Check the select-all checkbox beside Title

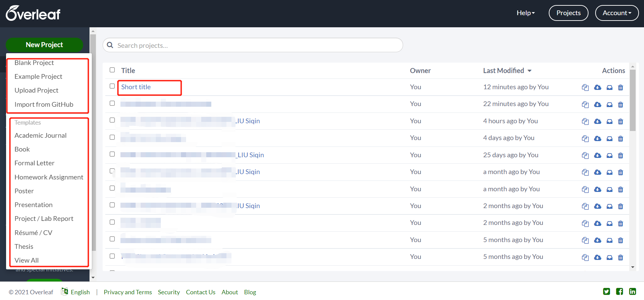112,70
